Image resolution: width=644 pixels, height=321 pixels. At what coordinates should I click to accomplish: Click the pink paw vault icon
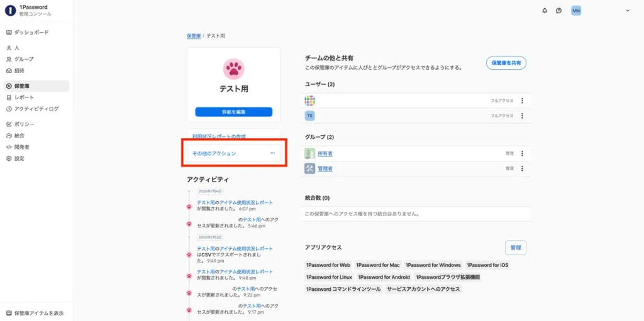coord(233,68)
